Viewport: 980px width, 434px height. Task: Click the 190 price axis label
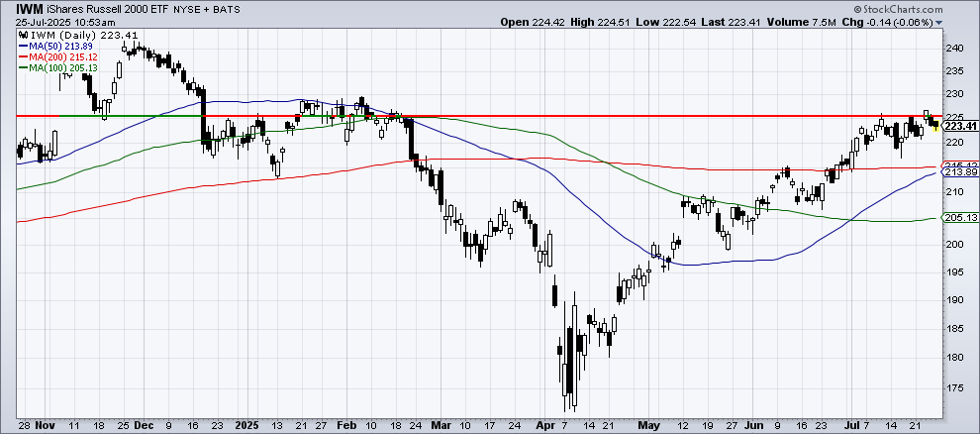952,299
